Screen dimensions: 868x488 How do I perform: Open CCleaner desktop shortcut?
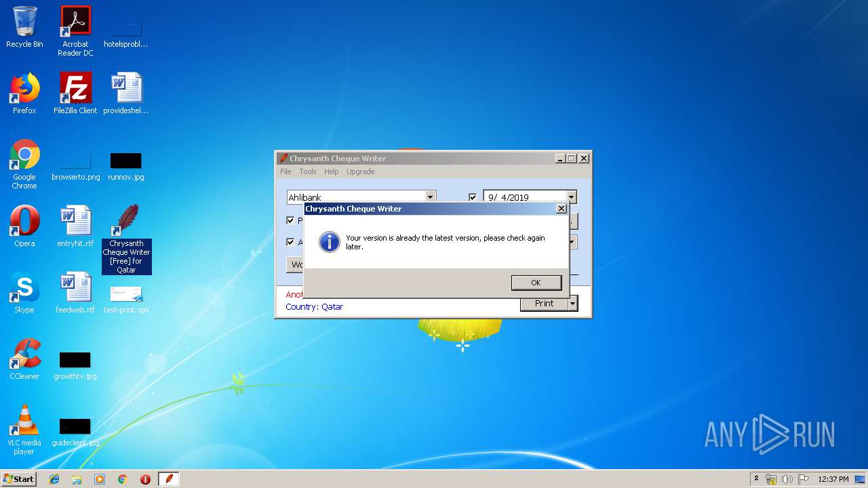pyautogui.click(x=24, y=359)
